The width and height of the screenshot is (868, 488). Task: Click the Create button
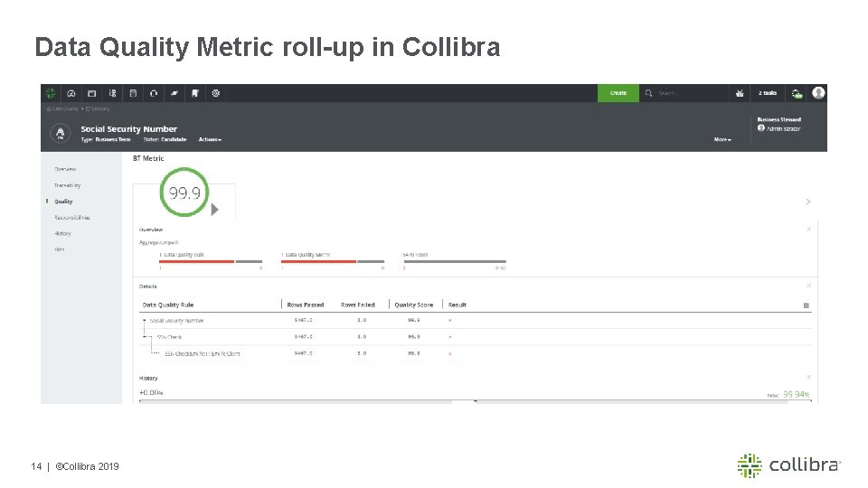pos(618,93)
